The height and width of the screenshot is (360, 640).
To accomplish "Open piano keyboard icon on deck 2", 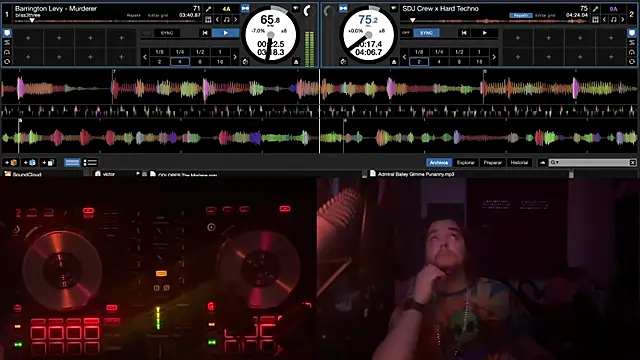I will (x=596, y=19).
